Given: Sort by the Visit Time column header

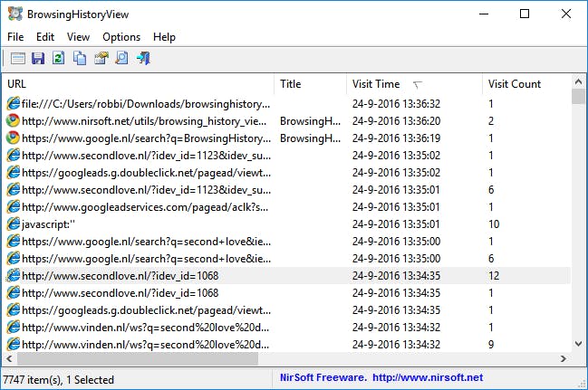Looking at the screenshot, I should pos(414,84).
